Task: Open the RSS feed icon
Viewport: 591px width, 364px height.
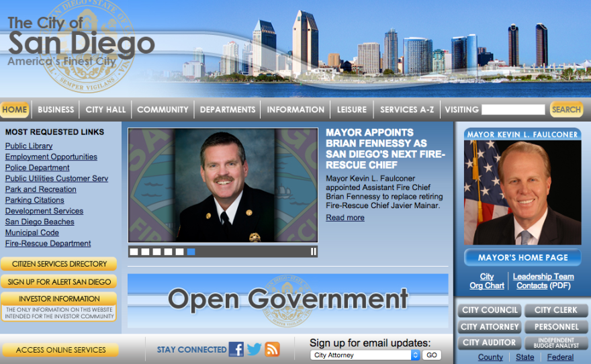Action: 272,349
